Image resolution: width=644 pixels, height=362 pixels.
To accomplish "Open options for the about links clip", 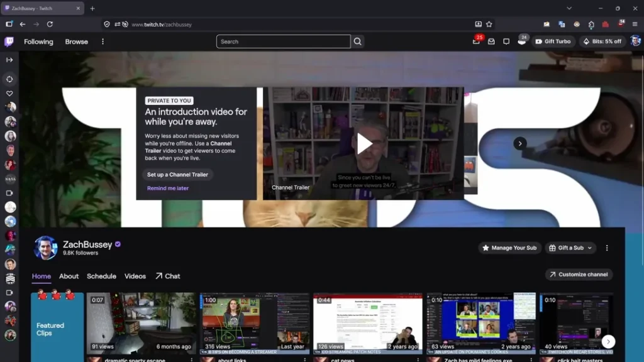I will point(305,359).
